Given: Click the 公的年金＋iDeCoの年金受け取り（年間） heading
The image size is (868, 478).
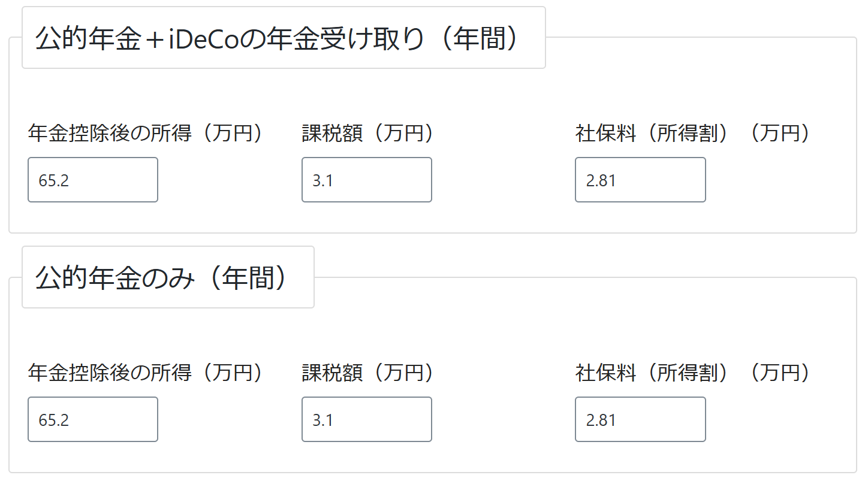Looking at the screenshot, I should [x=284, y=36].
